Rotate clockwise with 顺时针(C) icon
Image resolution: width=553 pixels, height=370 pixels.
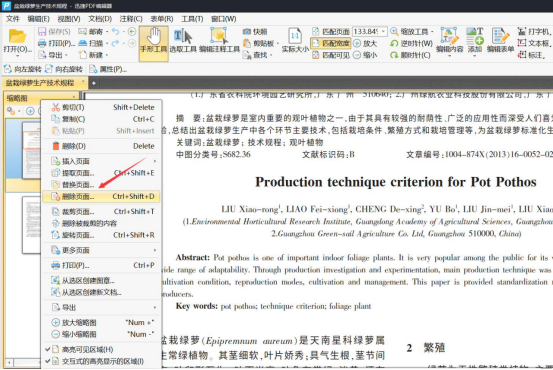pos(394,55)
